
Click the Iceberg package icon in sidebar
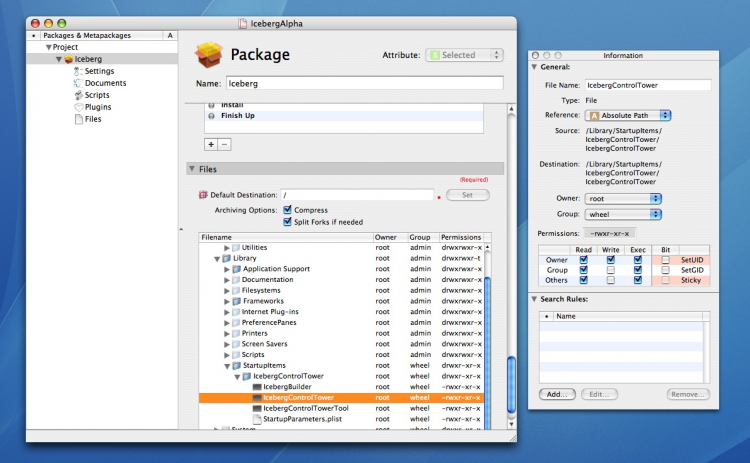[x=68, y=59]
